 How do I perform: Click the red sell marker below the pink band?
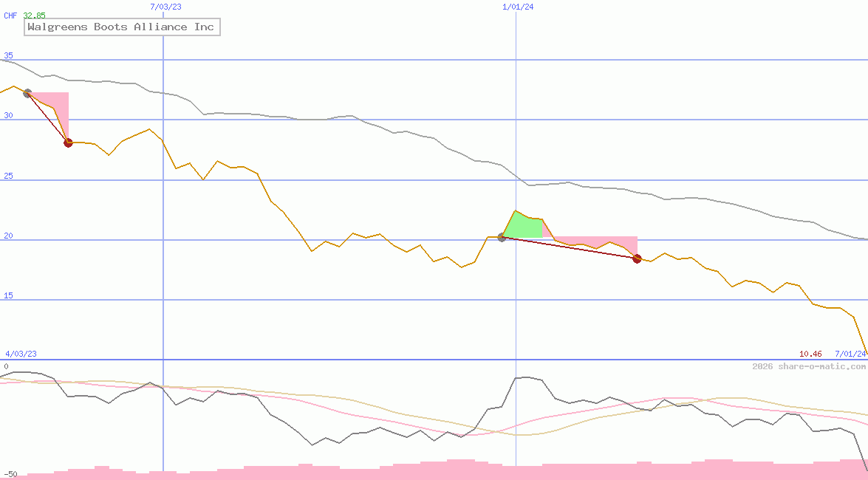pos(636,258)
